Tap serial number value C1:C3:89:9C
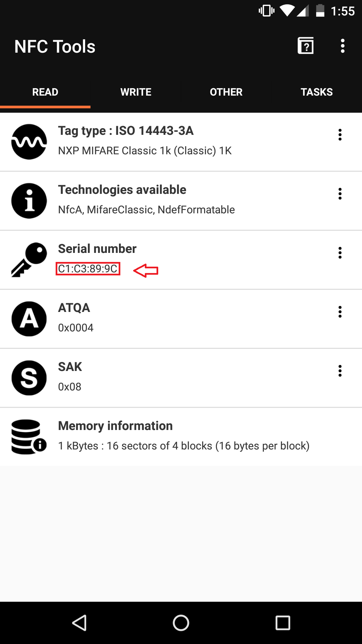The height and width of the screenshot is (644, 362). pos(88,269)
